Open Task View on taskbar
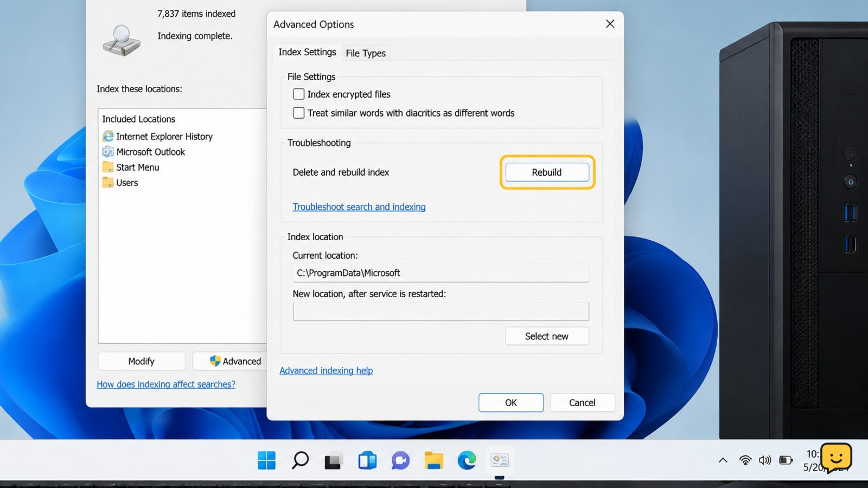 [x=334, y=460]
